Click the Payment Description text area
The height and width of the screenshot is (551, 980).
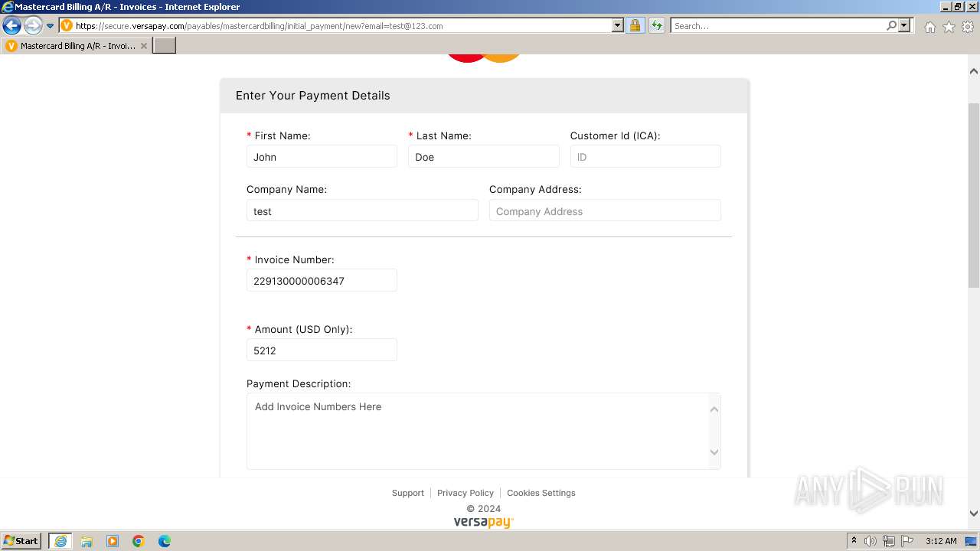(484, 431)
